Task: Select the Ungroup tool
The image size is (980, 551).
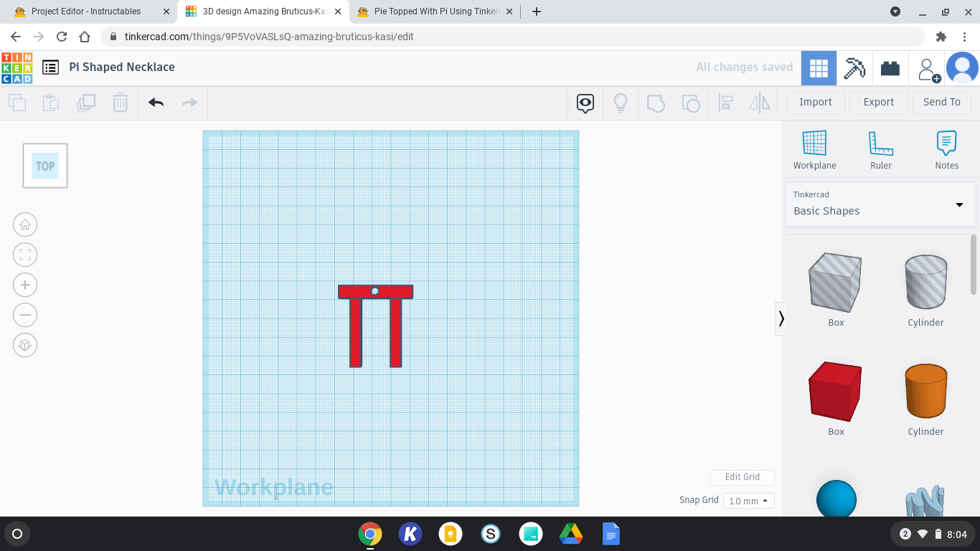Action: [x=691, y=103]
